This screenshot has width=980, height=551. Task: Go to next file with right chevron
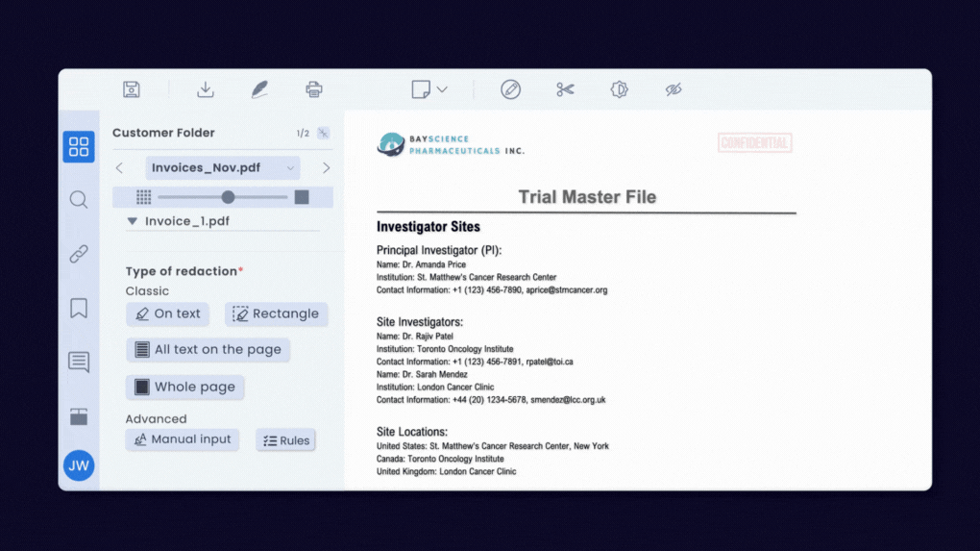(x=326, y=168)
